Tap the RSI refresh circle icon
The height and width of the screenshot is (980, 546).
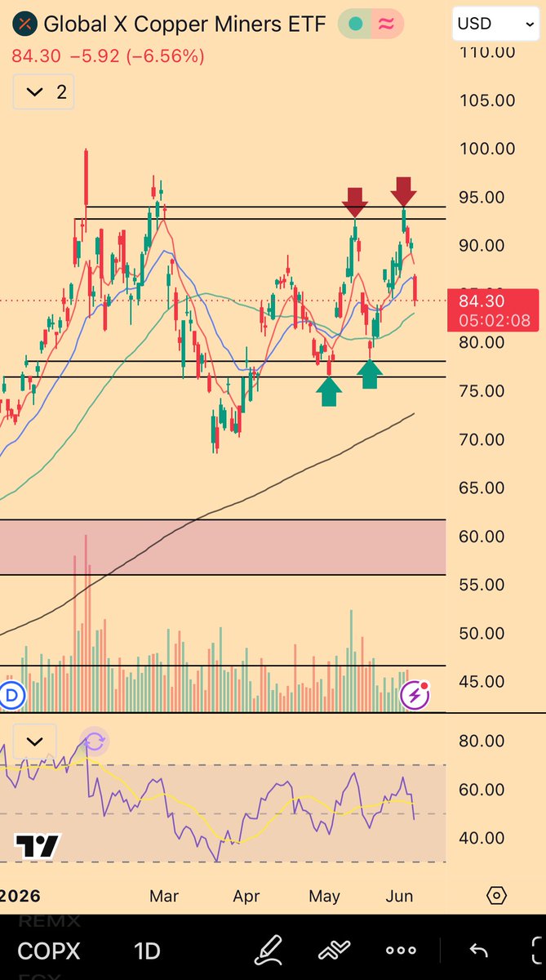click(95, 742)
